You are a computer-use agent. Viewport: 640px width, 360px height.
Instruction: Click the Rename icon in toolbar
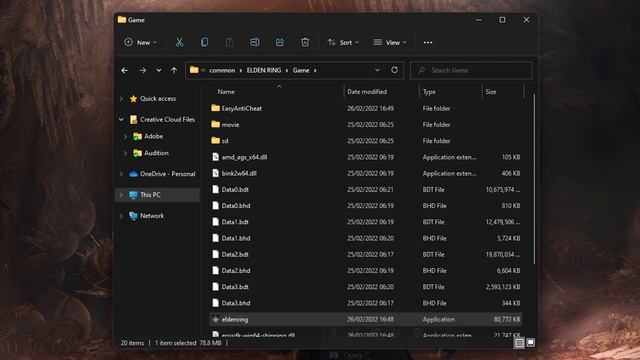[x=255, y=42]
